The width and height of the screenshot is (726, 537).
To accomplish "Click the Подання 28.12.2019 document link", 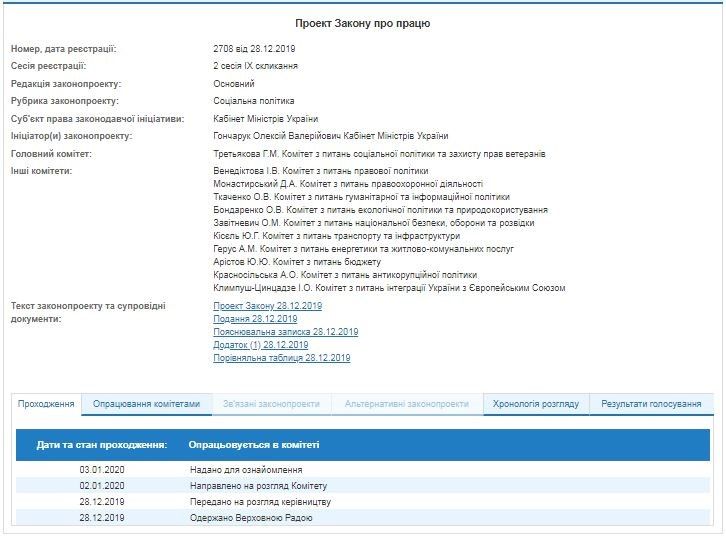I will (255, 319).
